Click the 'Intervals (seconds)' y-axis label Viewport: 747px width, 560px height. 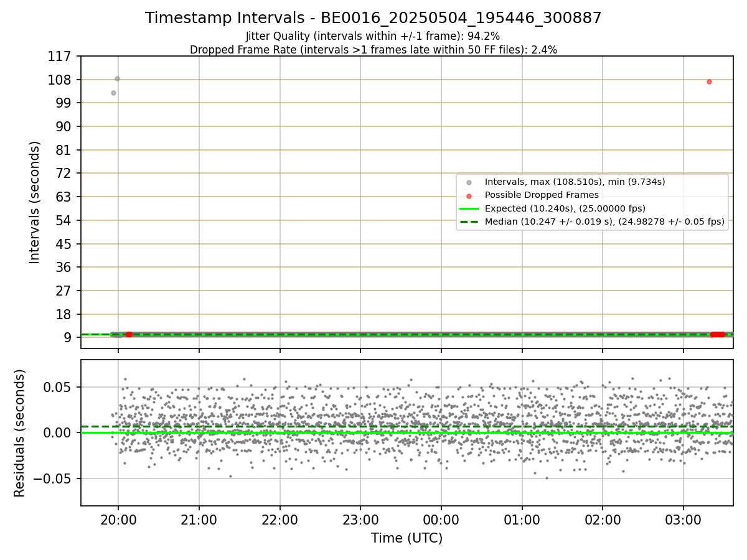(35, 202)
